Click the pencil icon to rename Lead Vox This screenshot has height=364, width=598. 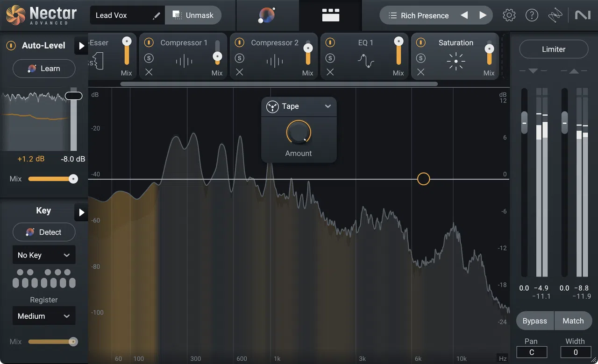tap(156, 15)
